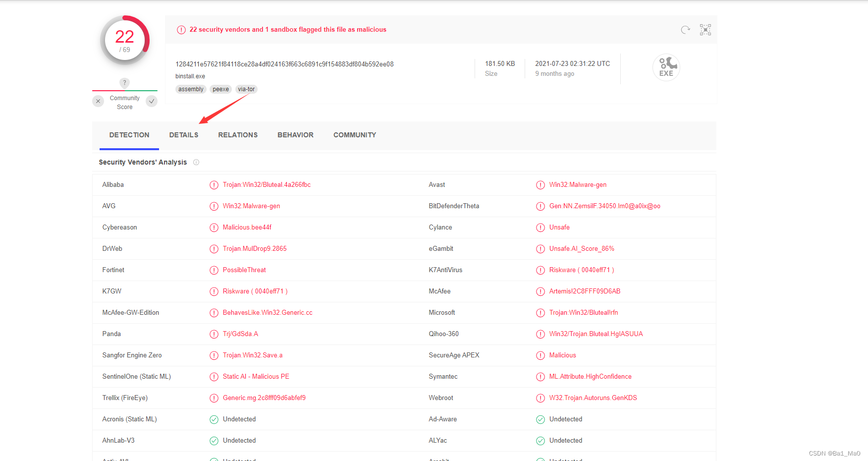Image resolution: width=868 pixels, height=461 pixels.
Task: Click the Panda detection warning icon
Action: 214,334
